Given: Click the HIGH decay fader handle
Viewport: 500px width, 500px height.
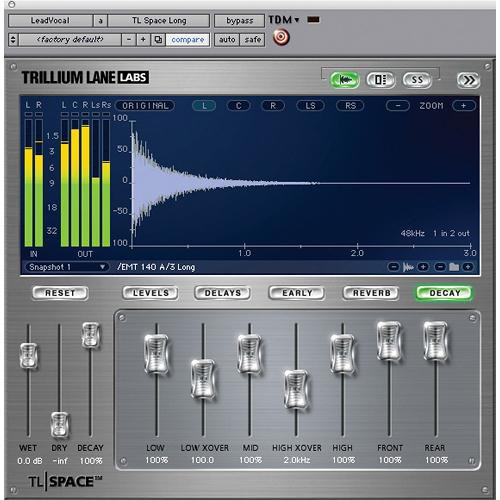Looking at the screenshot, I should click(342, 354).
